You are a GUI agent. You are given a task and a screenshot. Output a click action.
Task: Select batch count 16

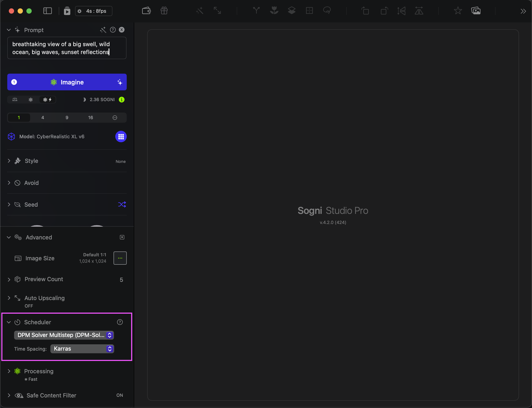tap(90, 118)
